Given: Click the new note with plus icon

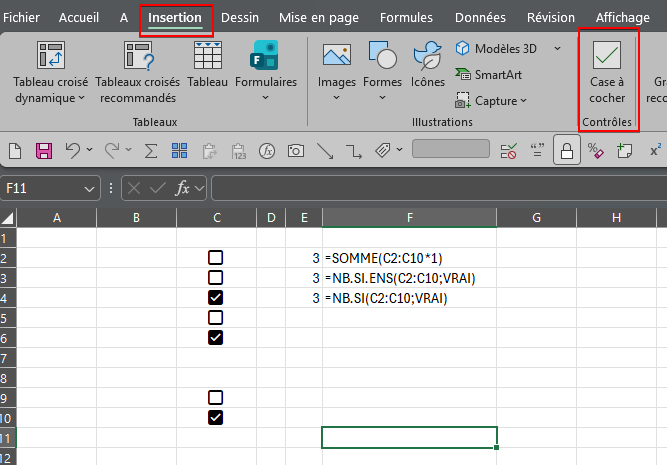Looking at the screenshot, I should (624, 151).
